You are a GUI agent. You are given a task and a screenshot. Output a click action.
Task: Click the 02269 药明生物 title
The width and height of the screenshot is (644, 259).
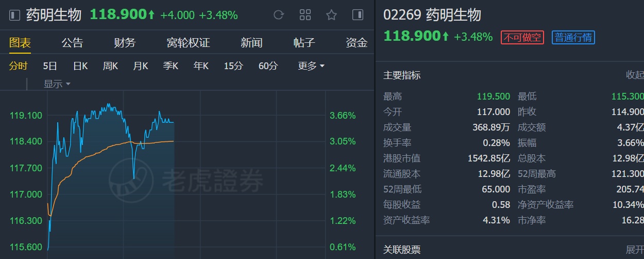pyautogui.click(x=432, y=15)
